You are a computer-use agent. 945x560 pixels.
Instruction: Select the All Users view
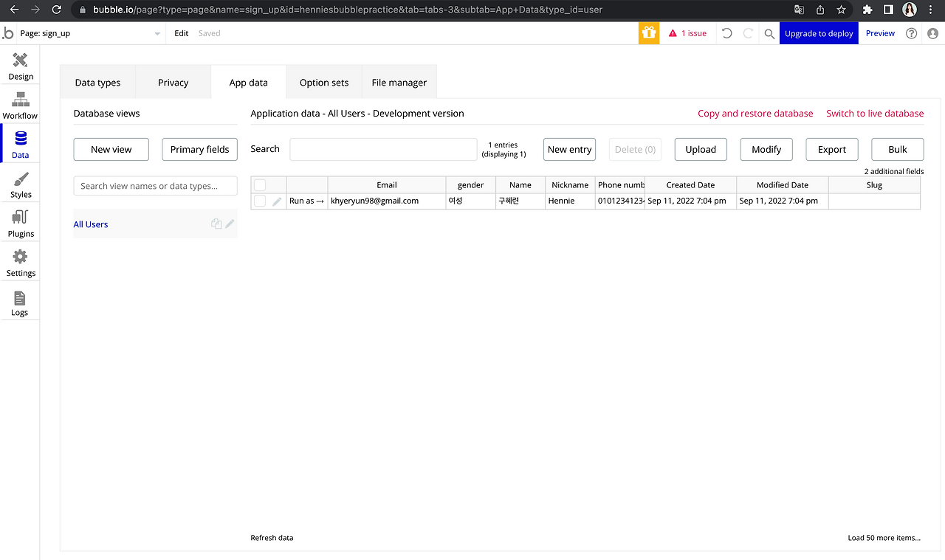(x=91, y=224)
